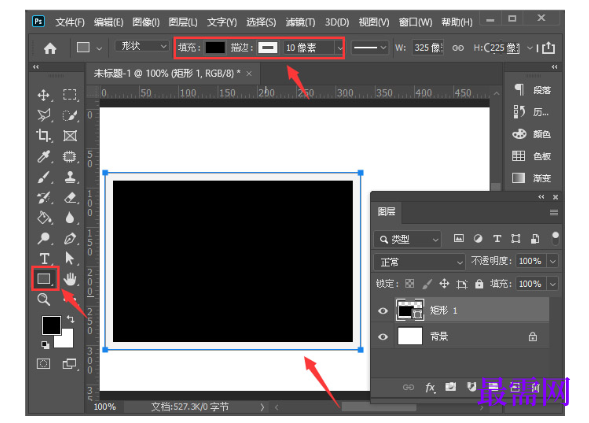Select the Pen tool

coord(70,238)
